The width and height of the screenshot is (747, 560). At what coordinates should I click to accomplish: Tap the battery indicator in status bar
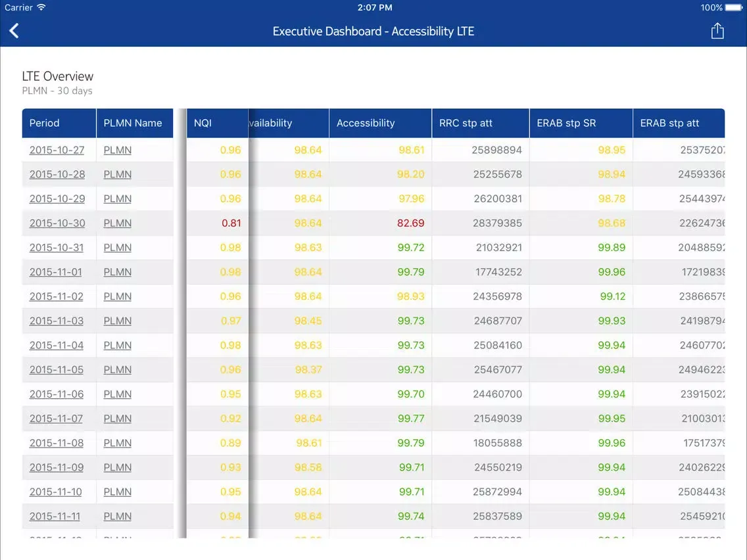(721, 8)
